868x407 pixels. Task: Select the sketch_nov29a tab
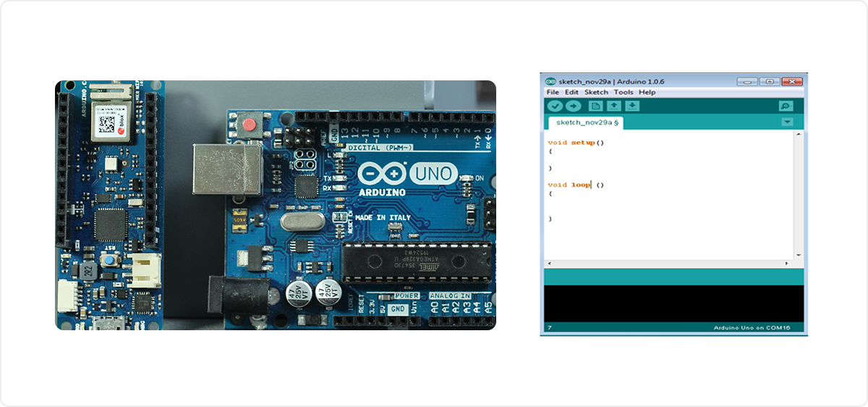(584, 123)
